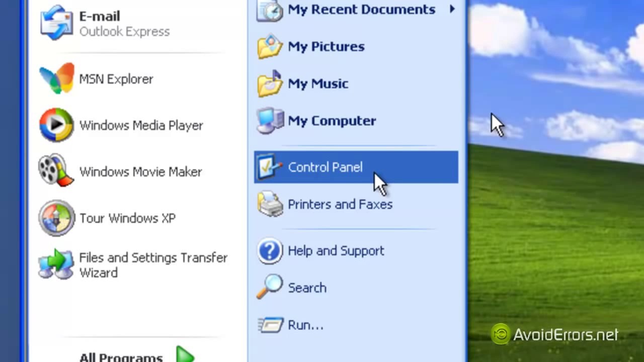Select the Tour Windows XP label

point(127,218)
